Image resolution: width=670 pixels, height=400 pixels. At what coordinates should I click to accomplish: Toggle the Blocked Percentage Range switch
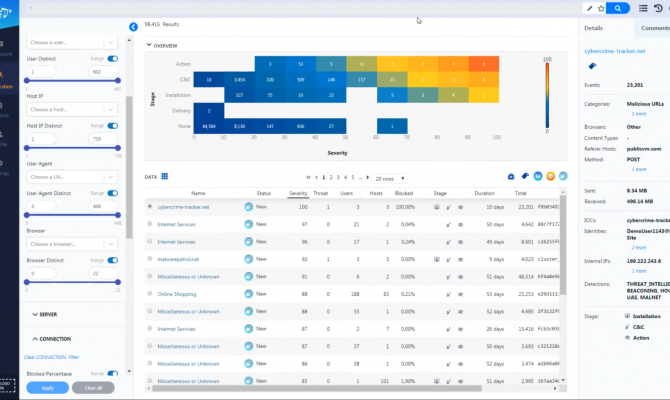point(113,374)
